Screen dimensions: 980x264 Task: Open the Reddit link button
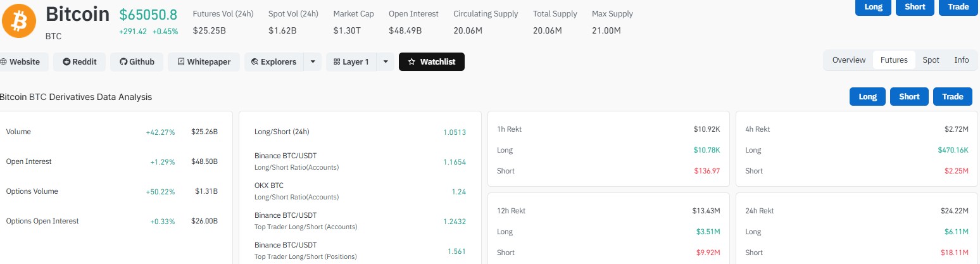(80, 61)
